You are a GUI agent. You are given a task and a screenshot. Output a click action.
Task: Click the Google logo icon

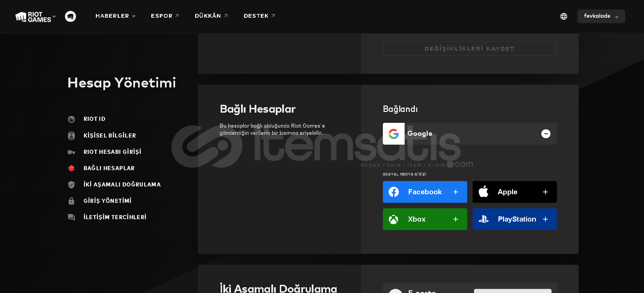(394, 134)
